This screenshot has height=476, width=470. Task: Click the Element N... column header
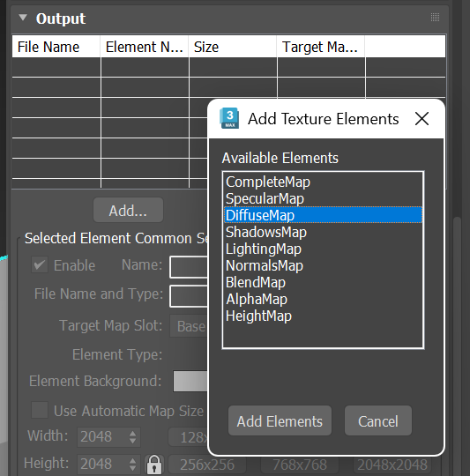click(145, 47)
